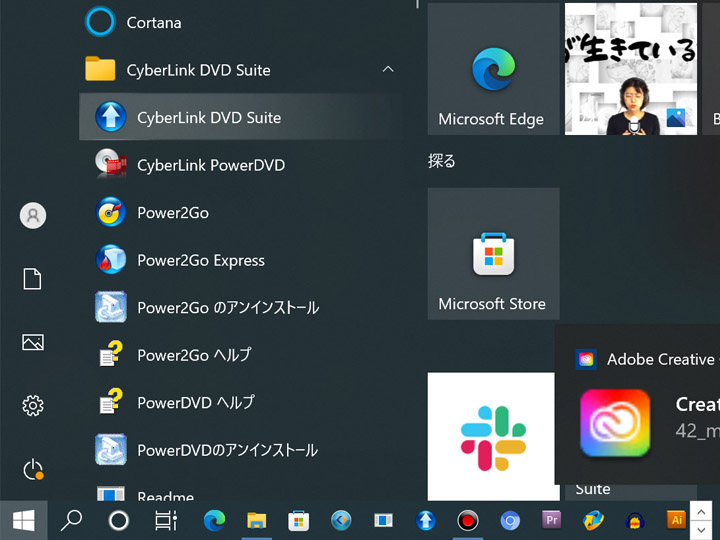This screenshot has width=720, height=540.
Task: Launch CyberLink PowerDVD from the list
Action: tap(210, 165)
